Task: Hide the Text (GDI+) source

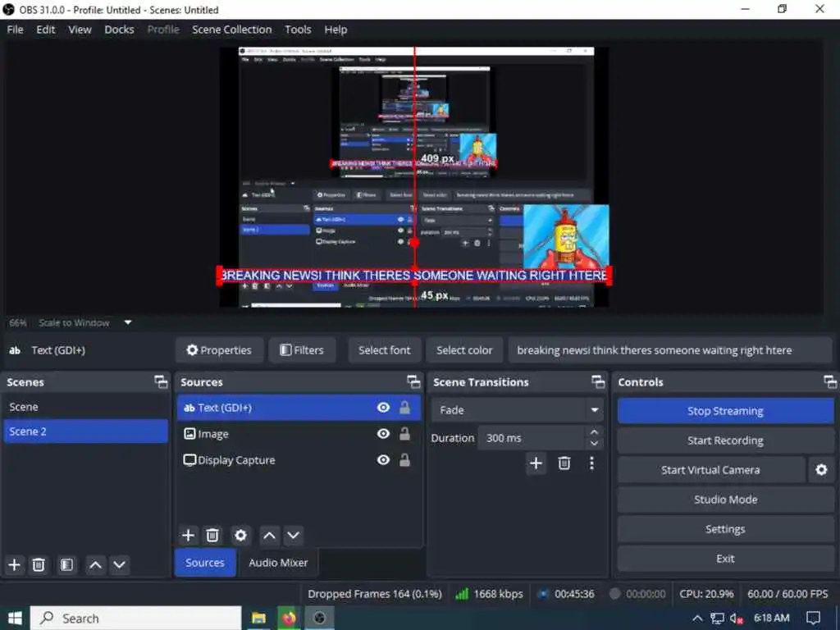Action: click(384, 408)
